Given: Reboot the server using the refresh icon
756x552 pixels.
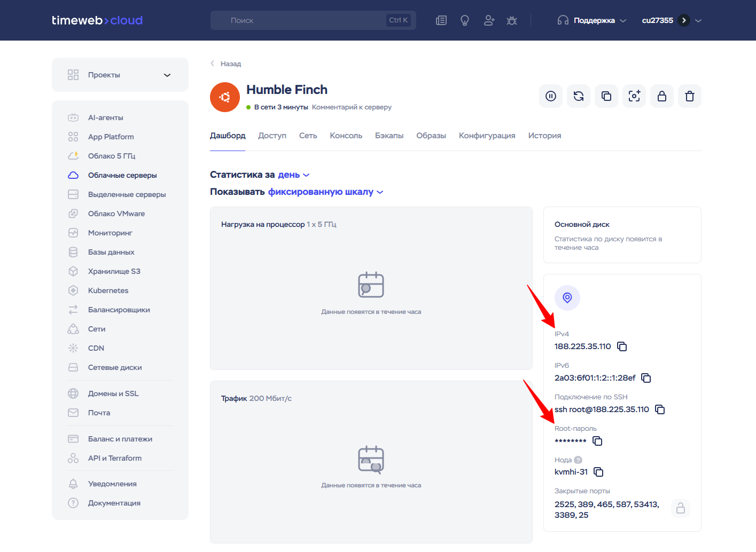Looking at the screenshot, I should click(579, 96).
